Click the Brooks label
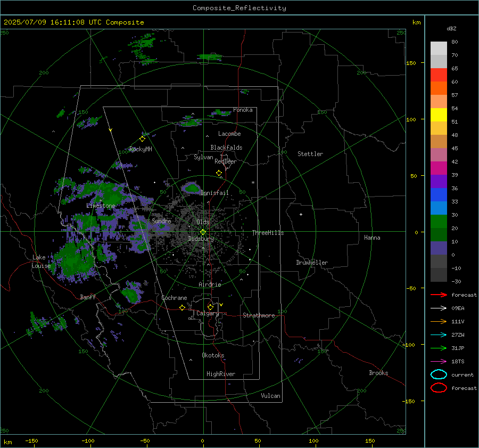The image size is (479, 448). click(x=378, y=373)
